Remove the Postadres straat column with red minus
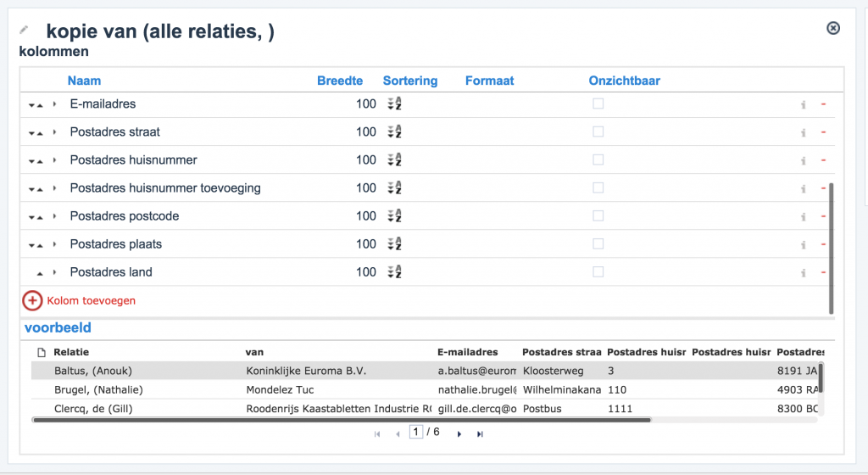 click(823, 132)
